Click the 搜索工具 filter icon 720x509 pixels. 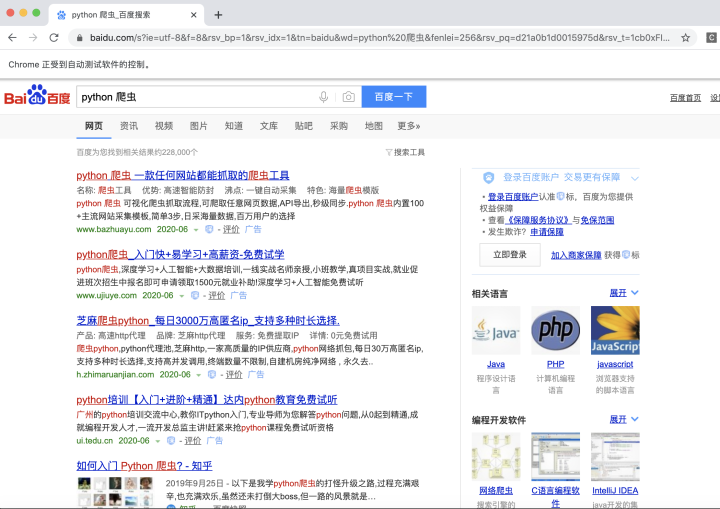point(388,152)
